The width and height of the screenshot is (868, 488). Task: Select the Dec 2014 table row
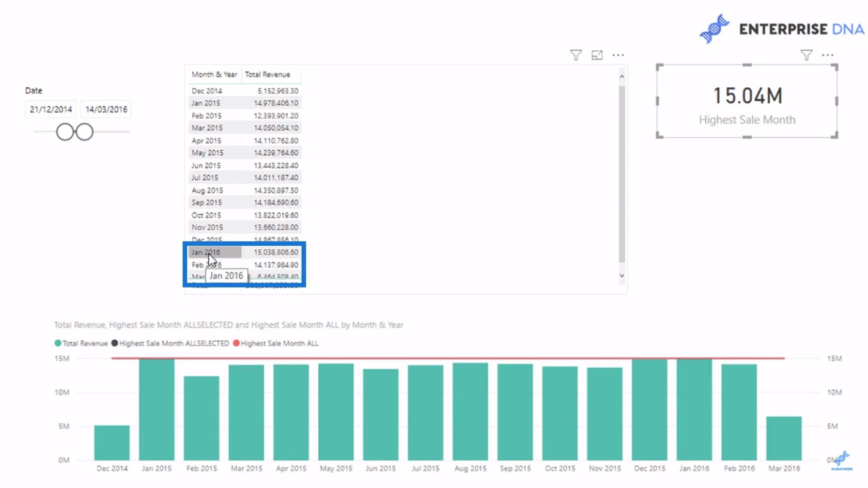click(245, 91)
